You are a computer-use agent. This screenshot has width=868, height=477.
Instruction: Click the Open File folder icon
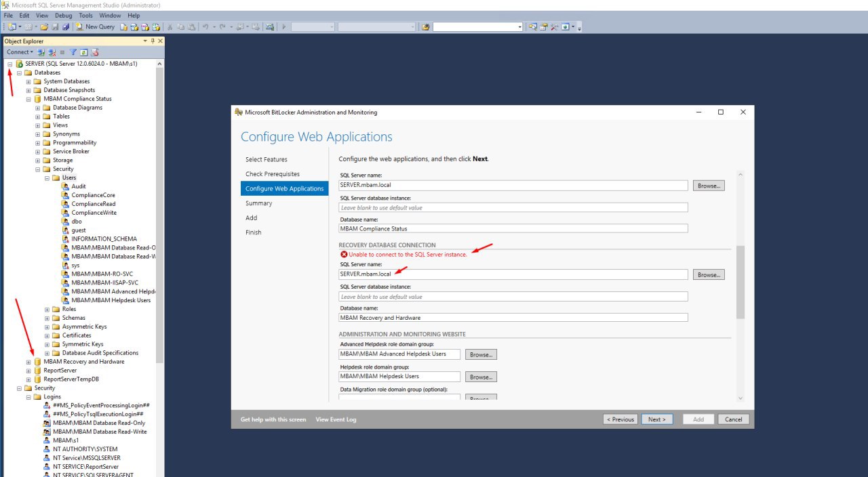[44, 26]
